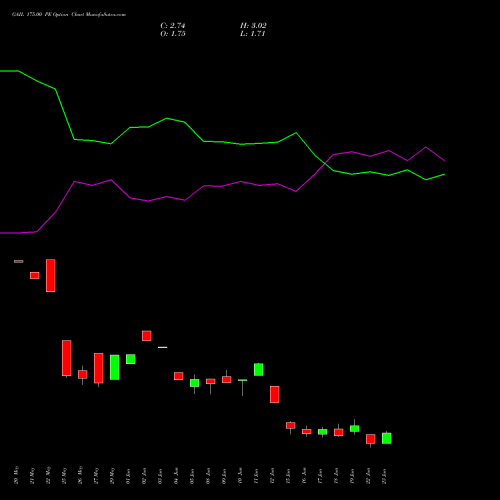The image size is (500, 500).
Task: Click the '01 Jun' date axis label
Action: coord(128,476)
